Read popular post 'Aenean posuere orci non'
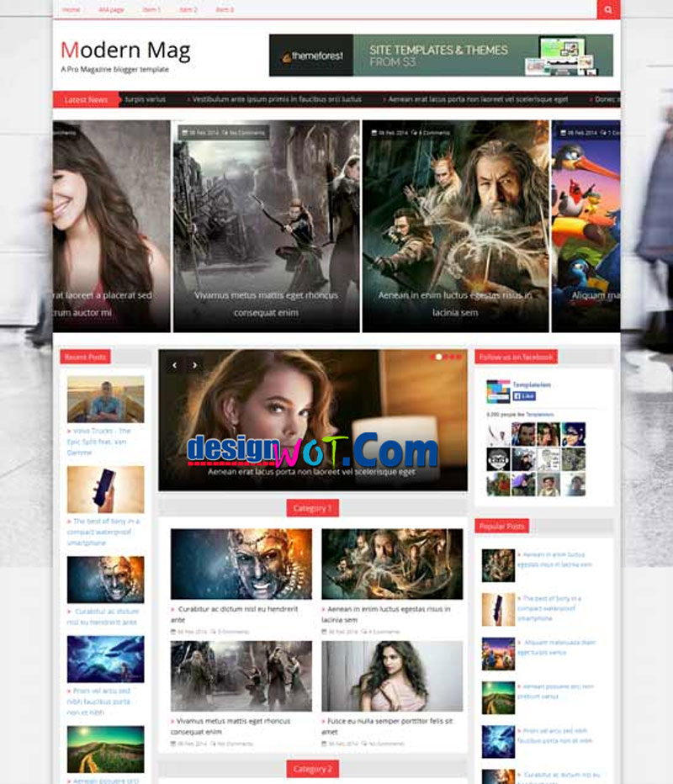This screenshot has width=673, height=784. click(555, 691)
